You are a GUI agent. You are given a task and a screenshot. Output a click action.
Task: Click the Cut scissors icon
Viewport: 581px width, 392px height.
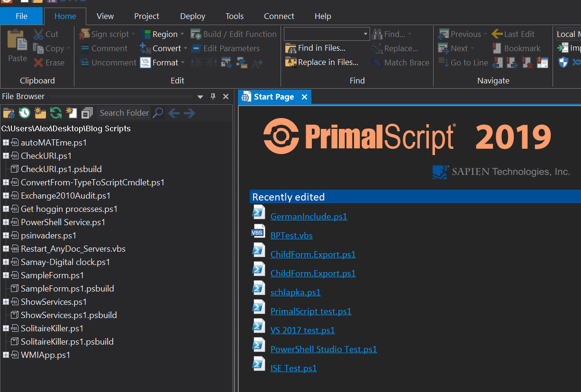[x=38, y=34]
